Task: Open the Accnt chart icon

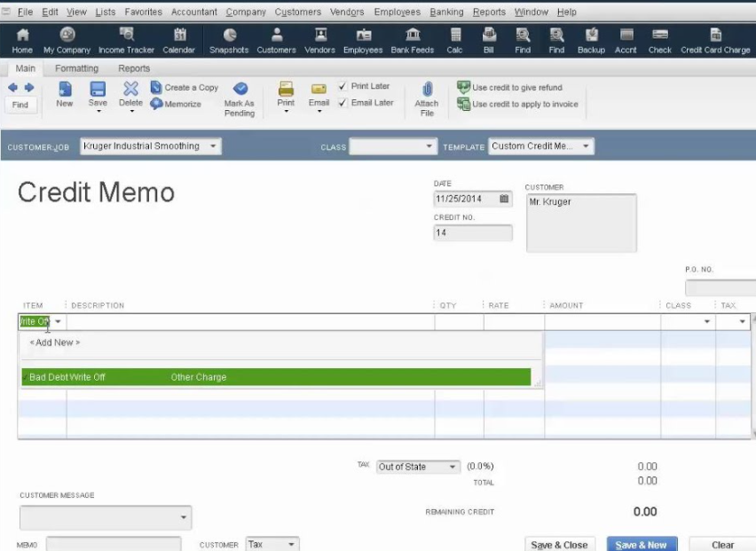Action: [626, 41]
